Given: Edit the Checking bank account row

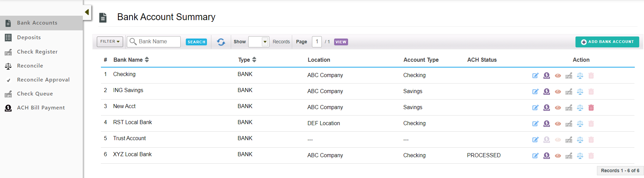Looking at the screenshot, I should [535, 76].
